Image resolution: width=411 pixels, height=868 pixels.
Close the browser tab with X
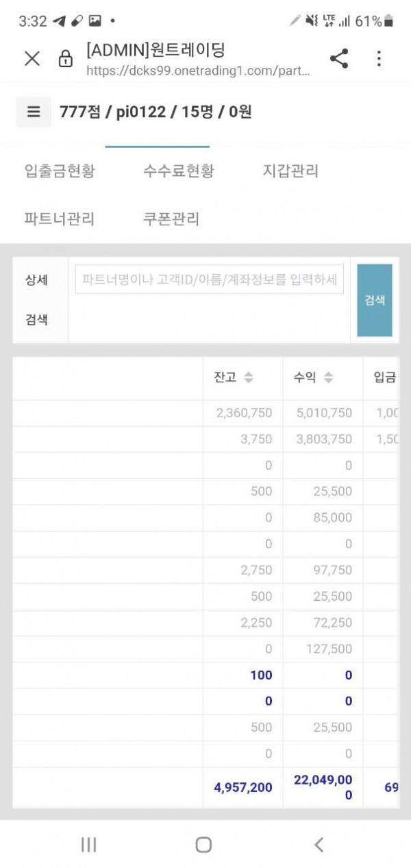tap(32, 59)
